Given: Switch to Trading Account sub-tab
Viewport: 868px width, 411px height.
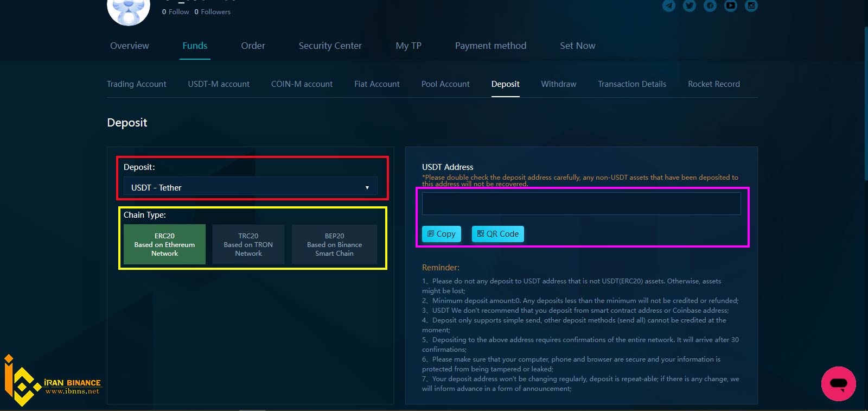Looking at the screenshot, I should [x=137, y=84].
